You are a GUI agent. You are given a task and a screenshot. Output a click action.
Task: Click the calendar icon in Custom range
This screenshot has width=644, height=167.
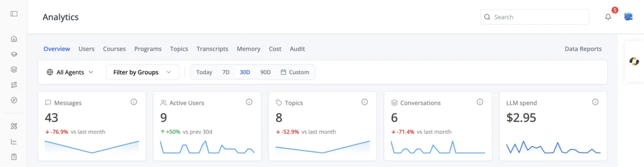[x=283, y=72]
